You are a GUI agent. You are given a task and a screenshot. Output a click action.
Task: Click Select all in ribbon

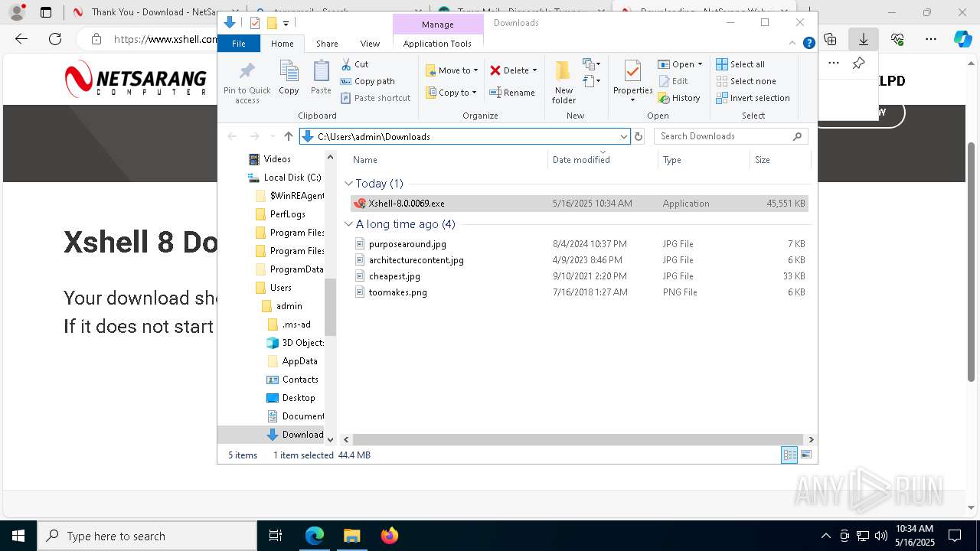pos(740,64)
